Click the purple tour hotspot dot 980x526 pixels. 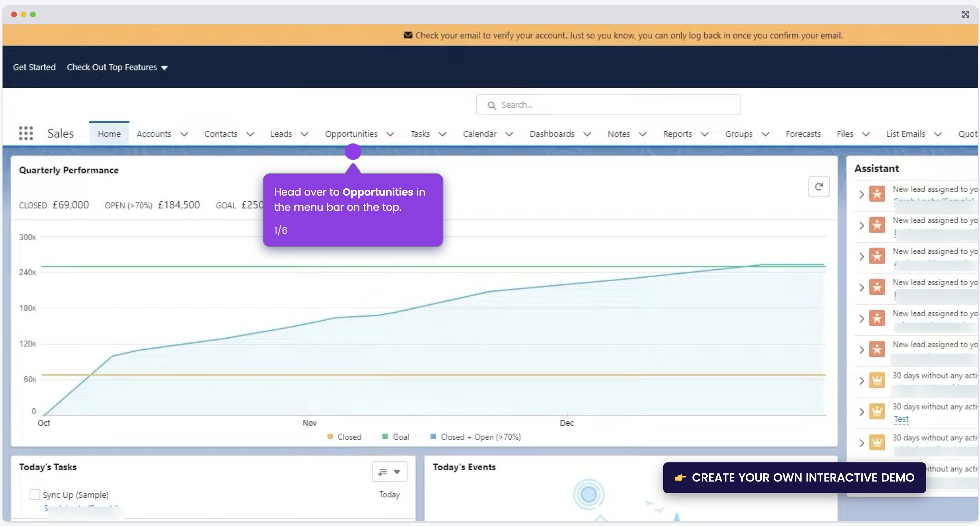pos(353,151)
